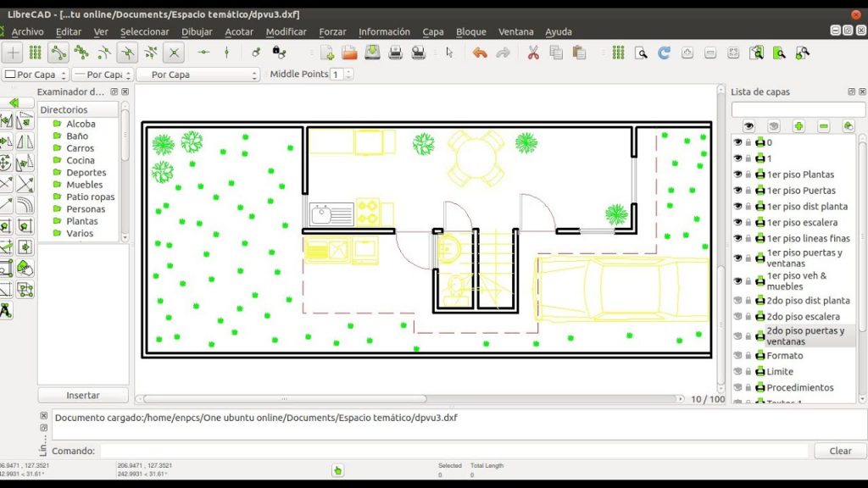Add a new layer in Lista de capas

(x=798, y=125)
